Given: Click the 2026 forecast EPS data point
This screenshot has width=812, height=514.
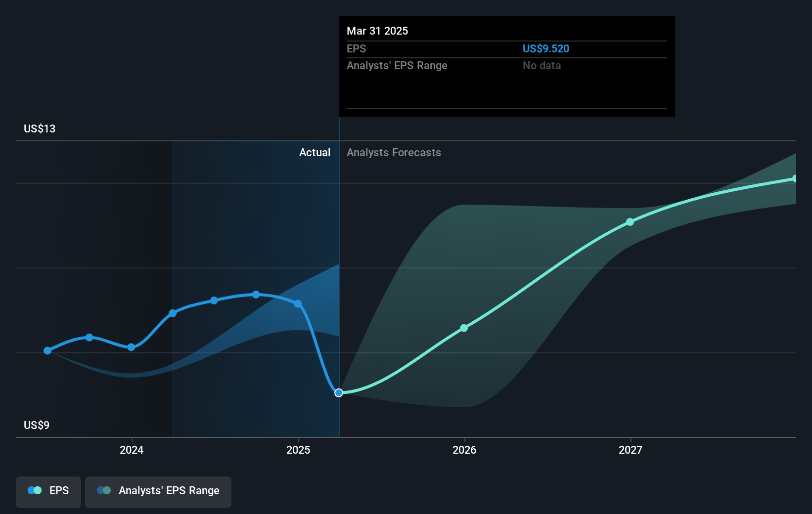Looking at the screenshot, I should (x=464, y=328).
